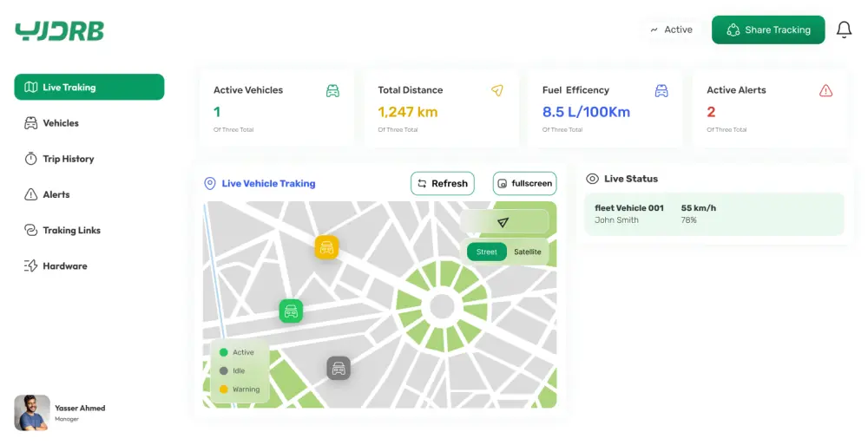
Task: Select the gray idle vehicle marker
Action: point(339,368)
